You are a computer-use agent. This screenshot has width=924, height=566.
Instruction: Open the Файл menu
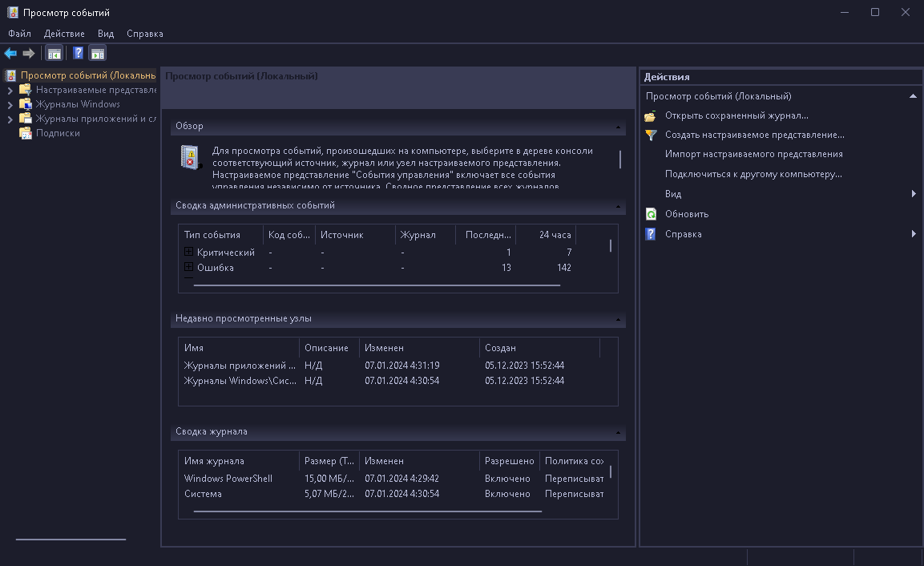(19, 34)
